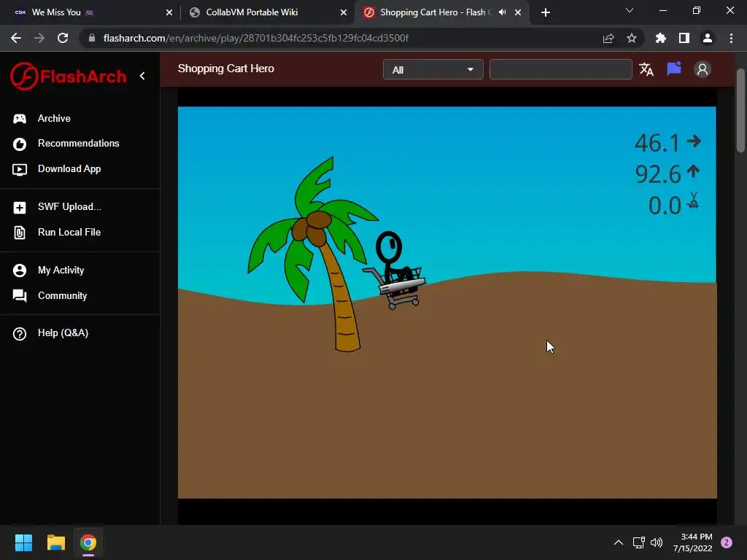Open the Chrome profile icon
Screen dimensions: 747x560
coord(708,38)
